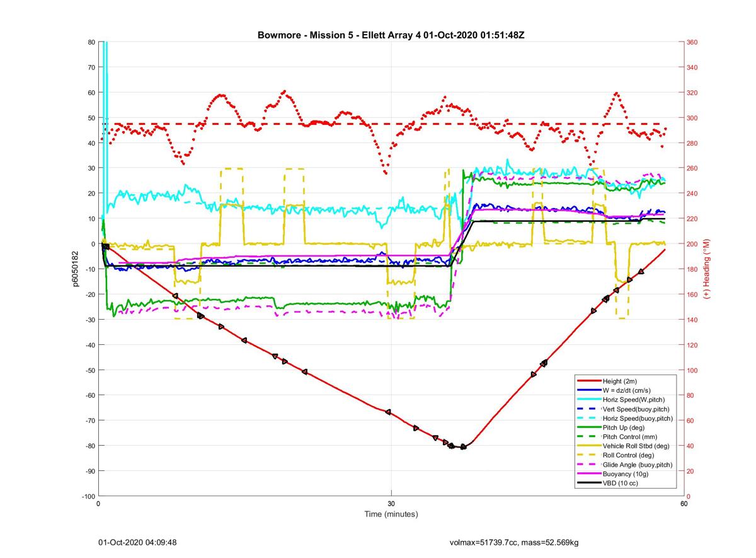Select the "280" heading axis tick label

coord(692,143)
